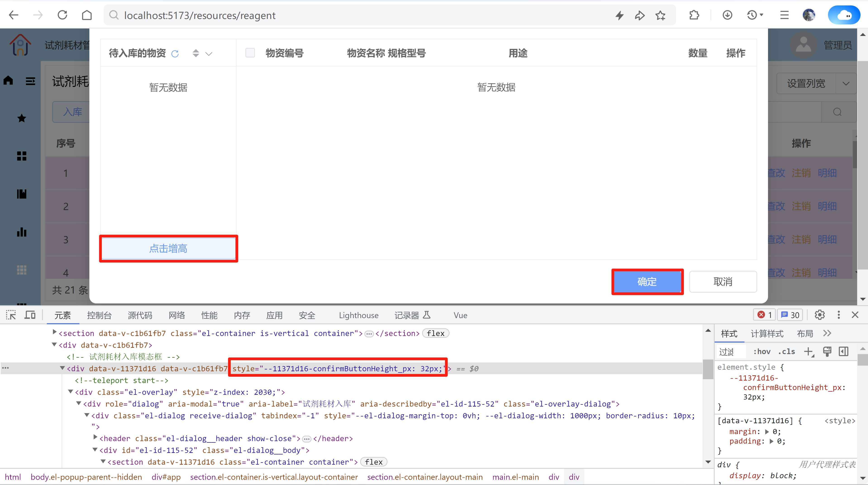Open the bar chart statistics icon in sidebar
This screenshot has height=485, width=868.
(x=21, y=232)
